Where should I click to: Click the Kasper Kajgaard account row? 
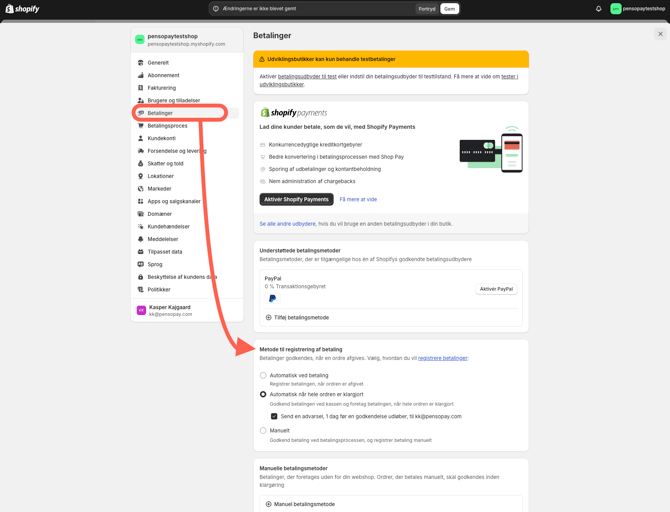click(187, 310)
